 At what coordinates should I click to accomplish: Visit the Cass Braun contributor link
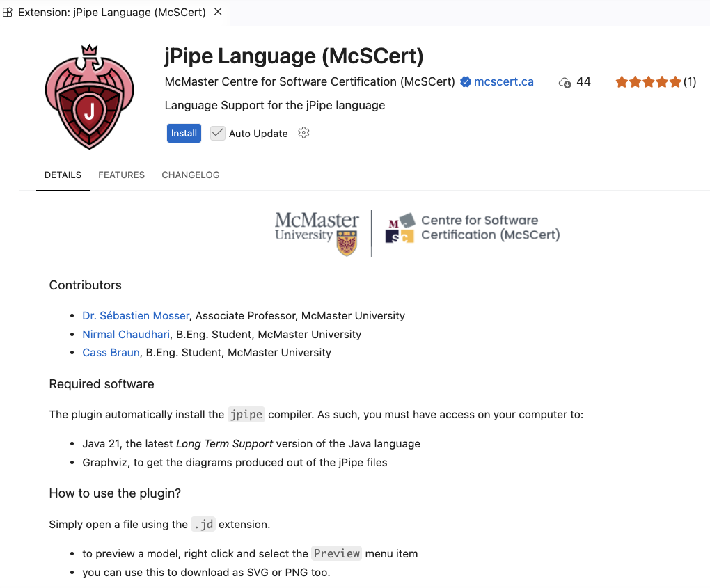click(x=111, y=353)
